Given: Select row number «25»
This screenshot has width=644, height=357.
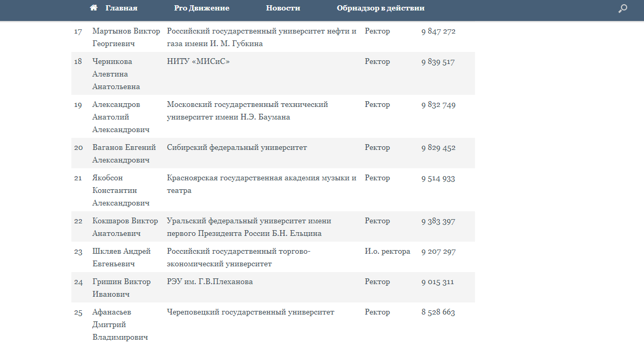Looking at the screenshot, I should [78, 312].
